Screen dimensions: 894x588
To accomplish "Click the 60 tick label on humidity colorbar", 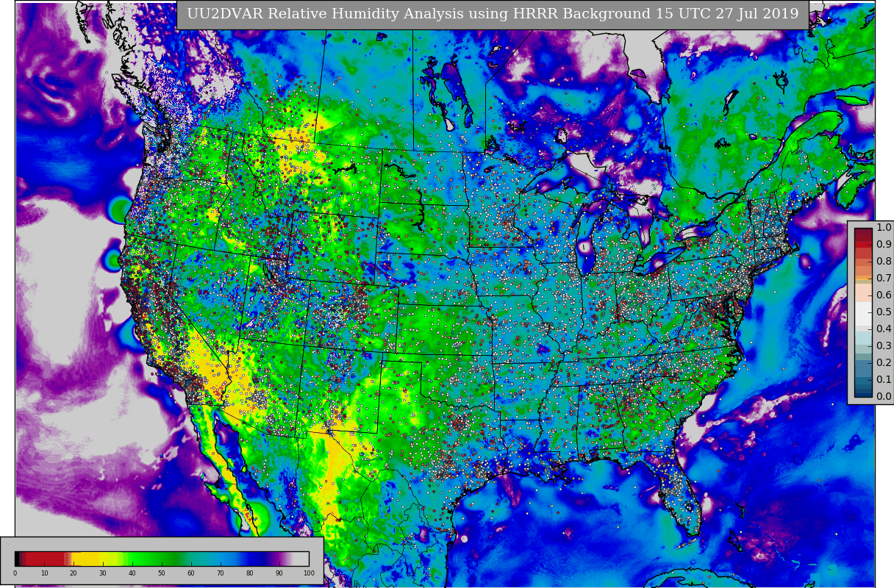I will point(191,573).
